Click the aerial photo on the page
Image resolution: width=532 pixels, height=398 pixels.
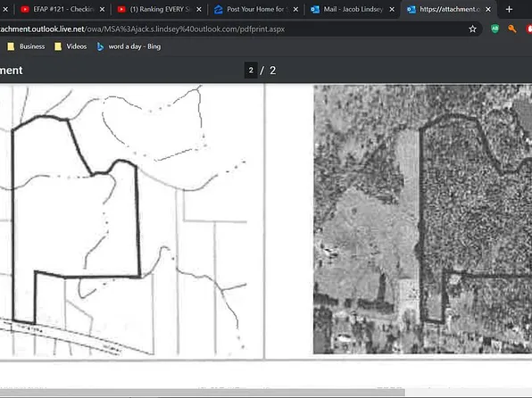[422, 220]
